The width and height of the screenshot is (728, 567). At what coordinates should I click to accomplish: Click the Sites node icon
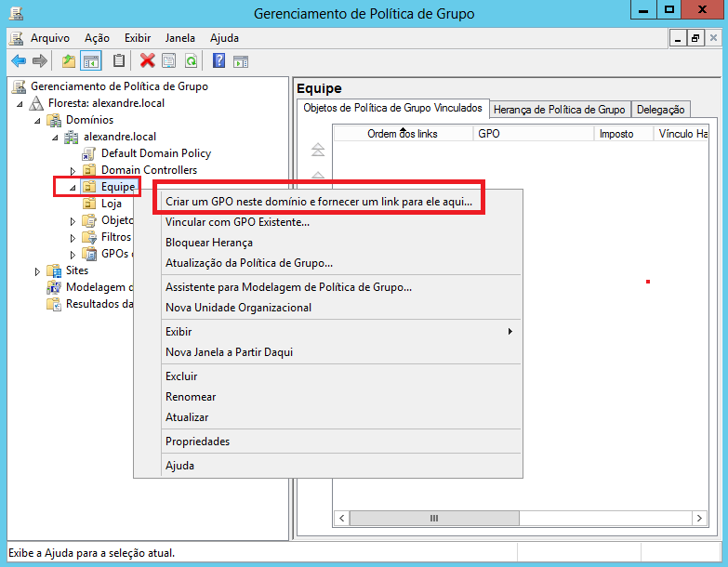coord(54,270)
